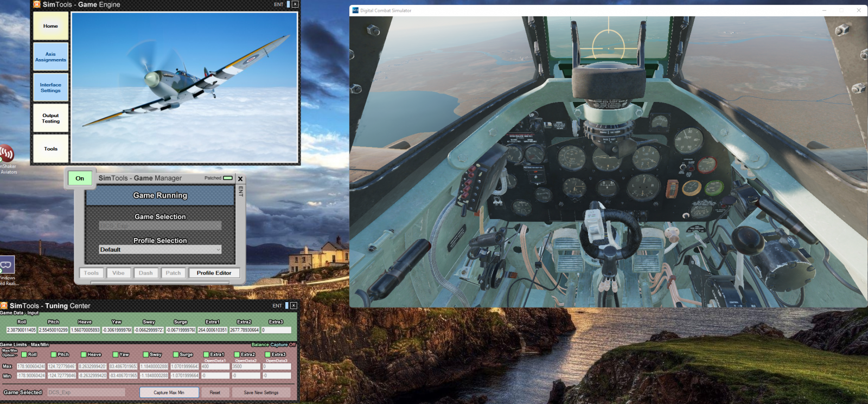Open Home tab in Game Engine
Image resolution: width=868 pixels, height=404 pixels.
(50, 26)
